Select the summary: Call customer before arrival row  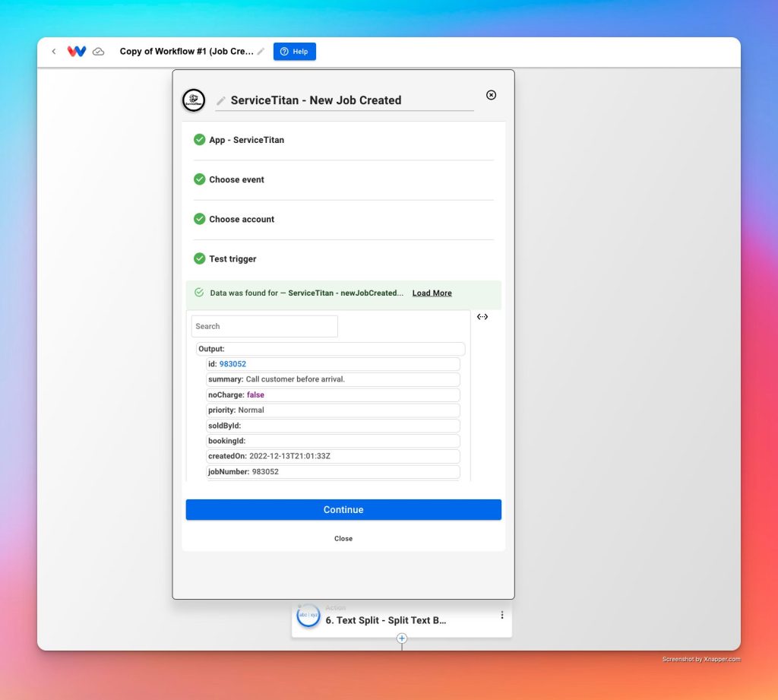[x=333, y=379]
